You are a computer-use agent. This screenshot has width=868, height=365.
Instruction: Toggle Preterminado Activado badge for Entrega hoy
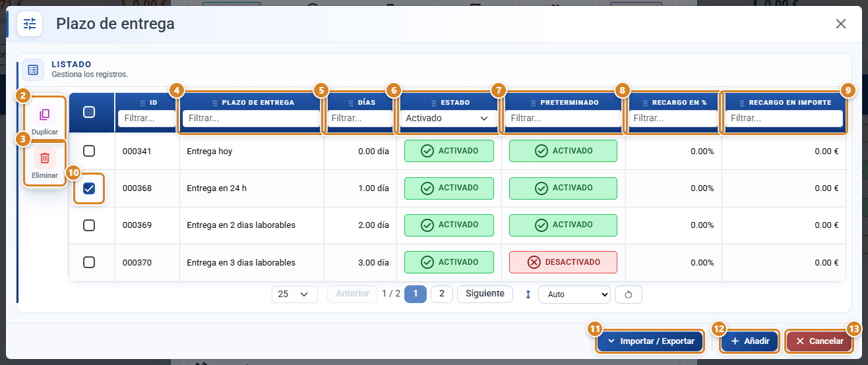point(563,151)
